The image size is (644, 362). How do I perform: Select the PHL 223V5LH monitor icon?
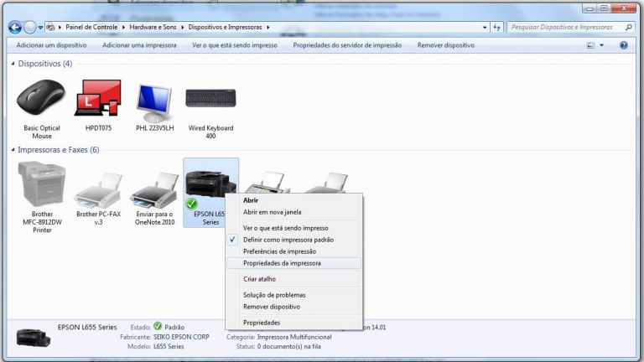(x=154, y=101)
